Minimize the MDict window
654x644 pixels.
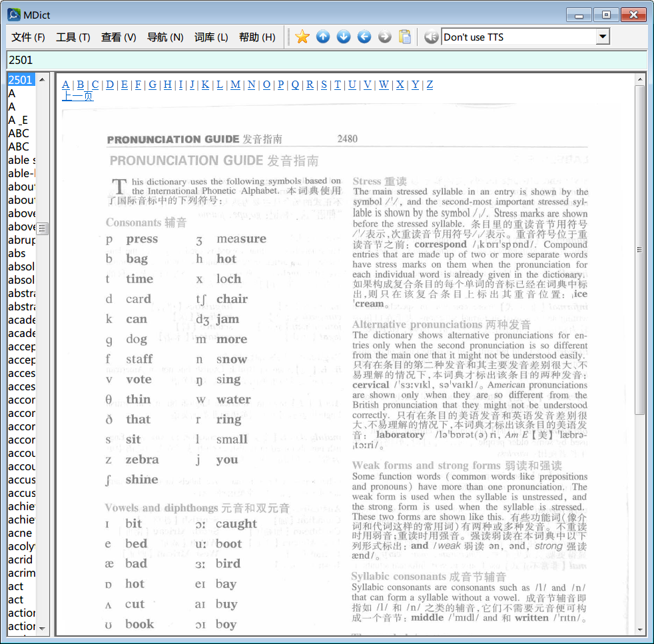coord(579,15)
